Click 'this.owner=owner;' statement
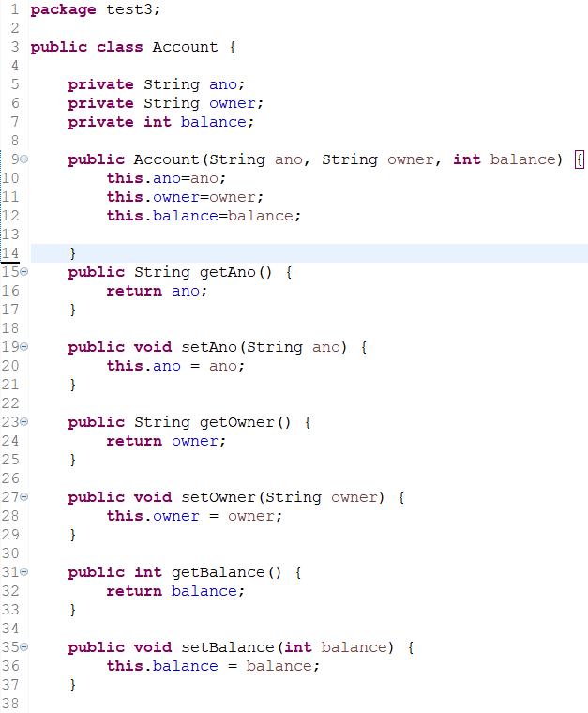The width and height of the screenshot is (588, 713). 185,197
